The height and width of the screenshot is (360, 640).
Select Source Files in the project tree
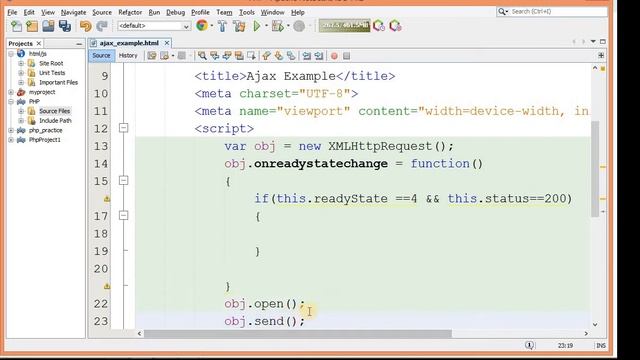(x=54, y=111)
